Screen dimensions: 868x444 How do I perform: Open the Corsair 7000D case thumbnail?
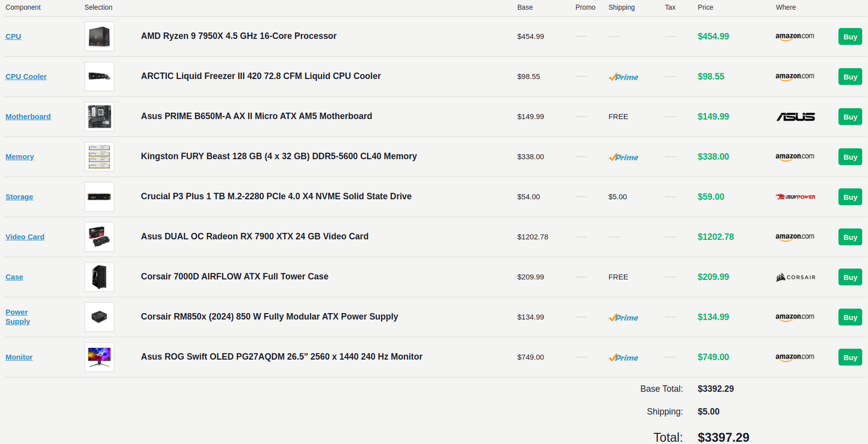(x=99, y=277)
